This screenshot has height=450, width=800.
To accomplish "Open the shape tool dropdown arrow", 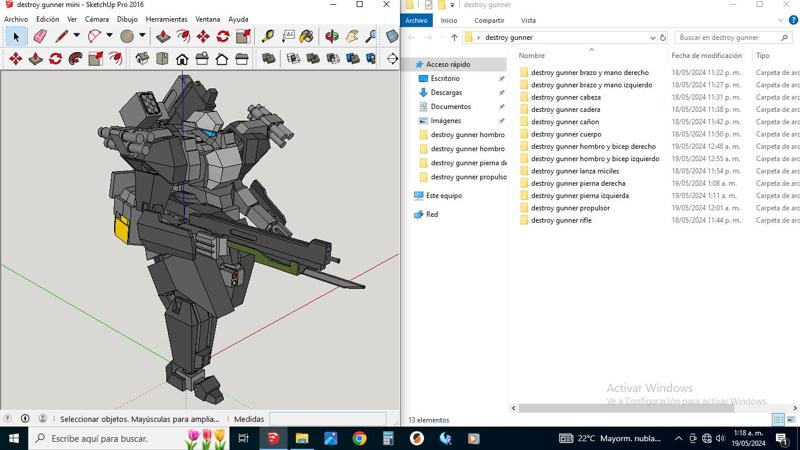I will (142, 36).
